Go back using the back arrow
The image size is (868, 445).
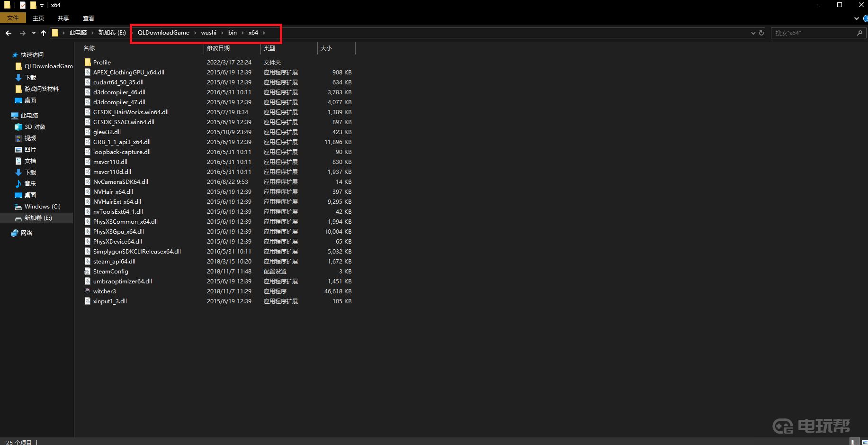(9, 33)
